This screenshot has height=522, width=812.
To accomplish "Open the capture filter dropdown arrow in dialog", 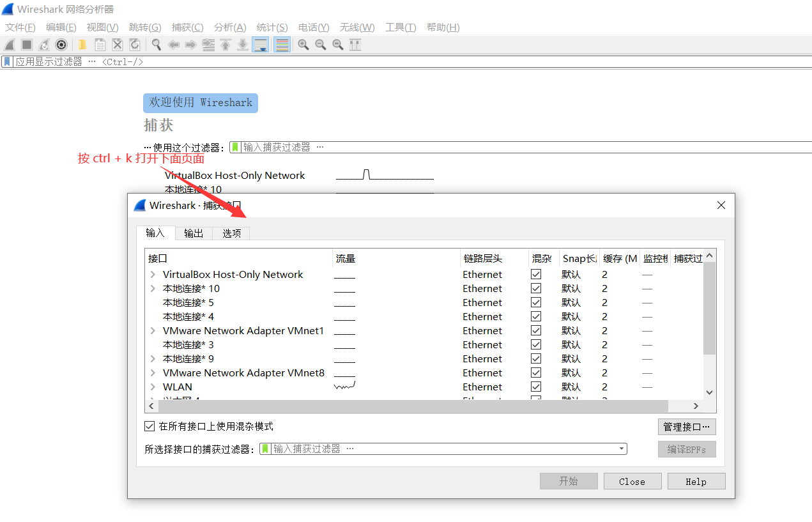I will 622,449.
